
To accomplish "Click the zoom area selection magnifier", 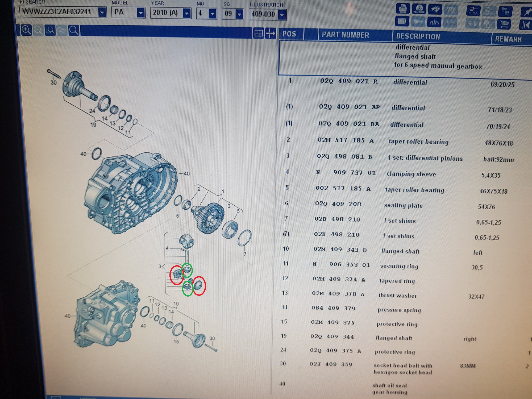I will (x=50, y=30).
